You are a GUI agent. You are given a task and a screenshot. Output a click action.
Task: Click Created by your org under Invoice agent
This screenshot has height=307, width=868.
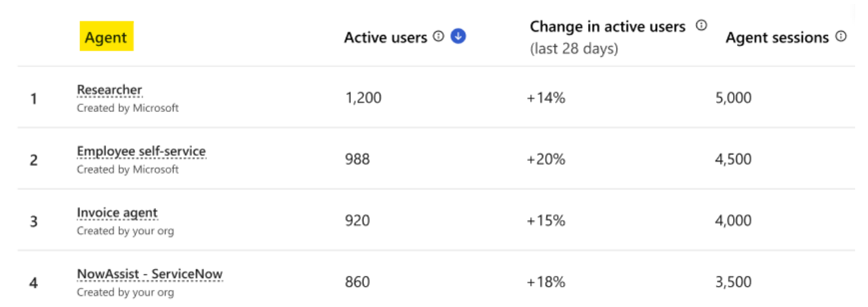(x=125, y=231)
